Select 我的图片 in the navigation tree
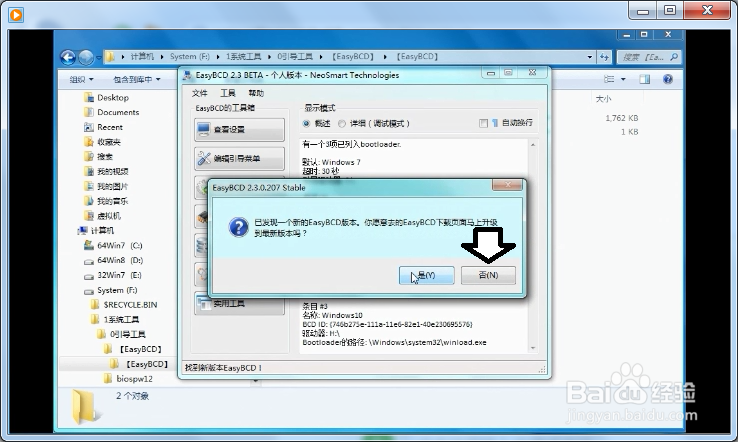Viewport: 738px width, 442px height. 112,186
